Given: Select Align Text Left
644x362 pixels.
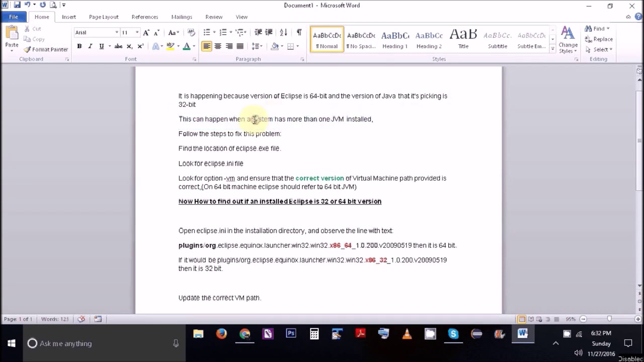Looking at the screenshot, I should 207,46.
